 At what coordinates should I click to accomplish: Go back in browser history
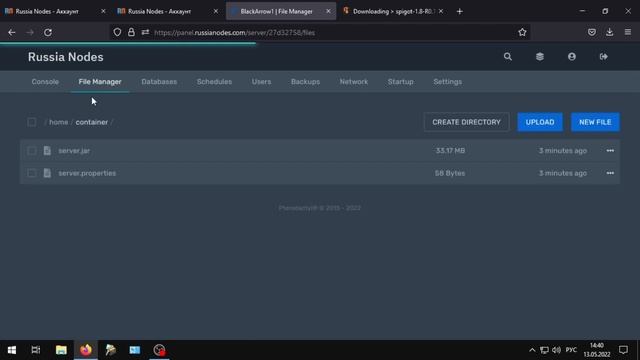[12, 32]
